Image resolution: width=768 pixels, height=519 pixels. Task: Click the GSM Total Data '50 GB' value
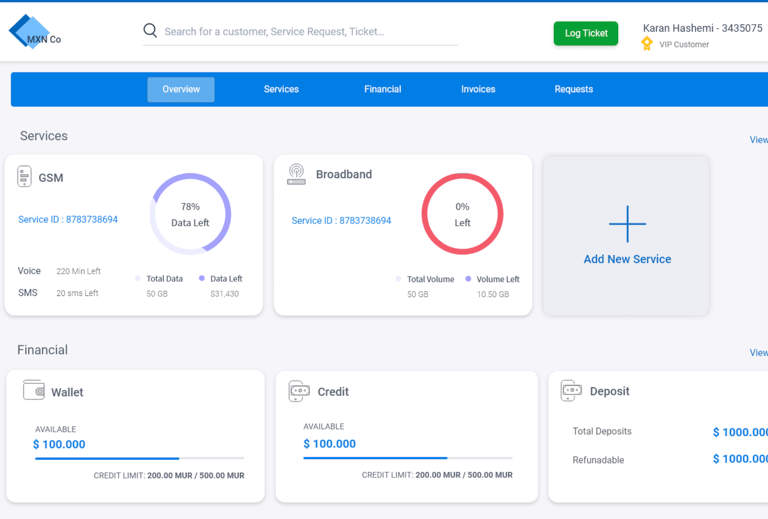(157, 294)
